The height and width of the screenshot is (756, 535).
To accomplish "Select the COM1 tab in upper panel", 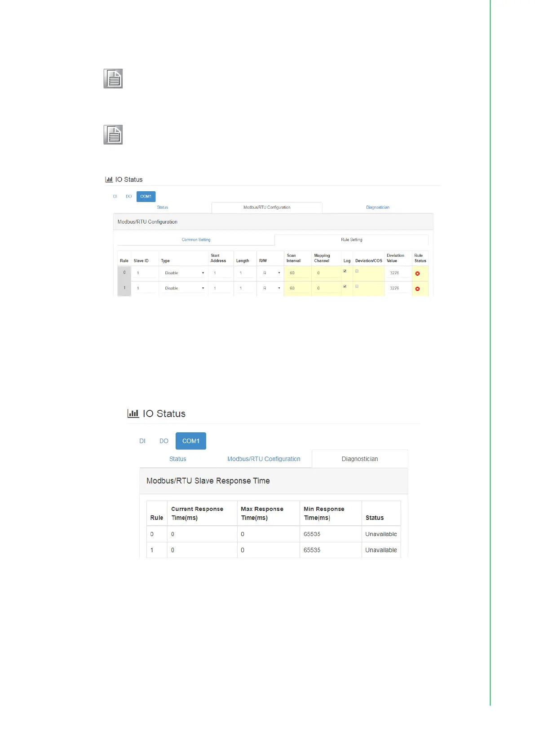I will tap(146, 197).
